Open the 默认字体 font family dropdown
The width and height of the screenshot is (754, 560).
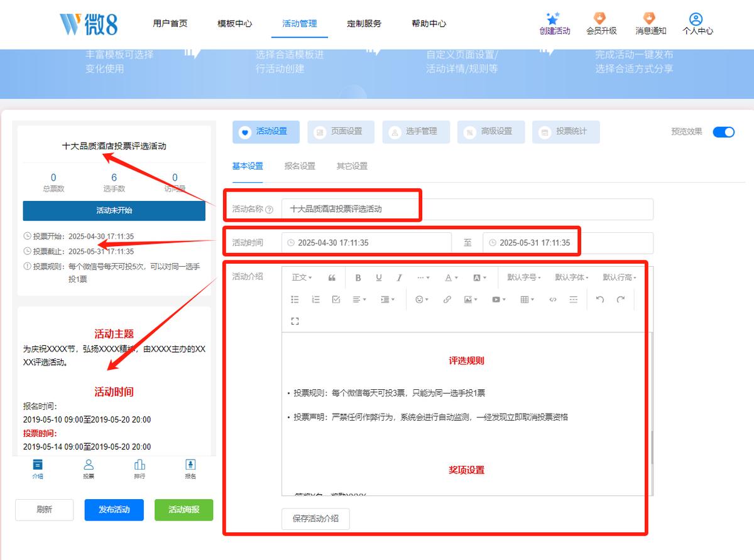point(572,277)
